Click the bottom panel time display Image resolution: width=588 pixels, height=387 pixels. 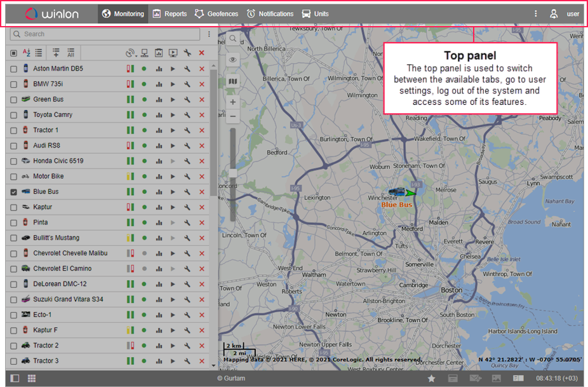coord(556,378)
